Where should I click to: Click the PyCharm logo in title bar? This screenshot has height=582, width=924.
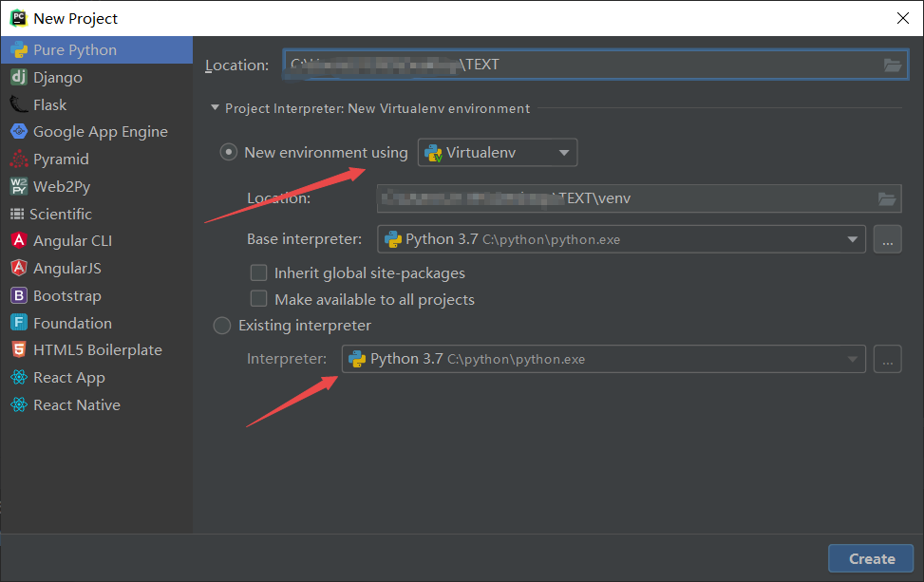pyautogui.click(x=19, y=18)
